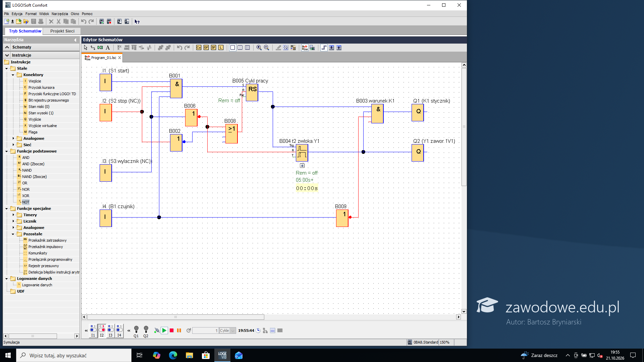Open the Co constants toolbar button
Viewport: 644px width, 362px height.
click(x=199, y=48)
